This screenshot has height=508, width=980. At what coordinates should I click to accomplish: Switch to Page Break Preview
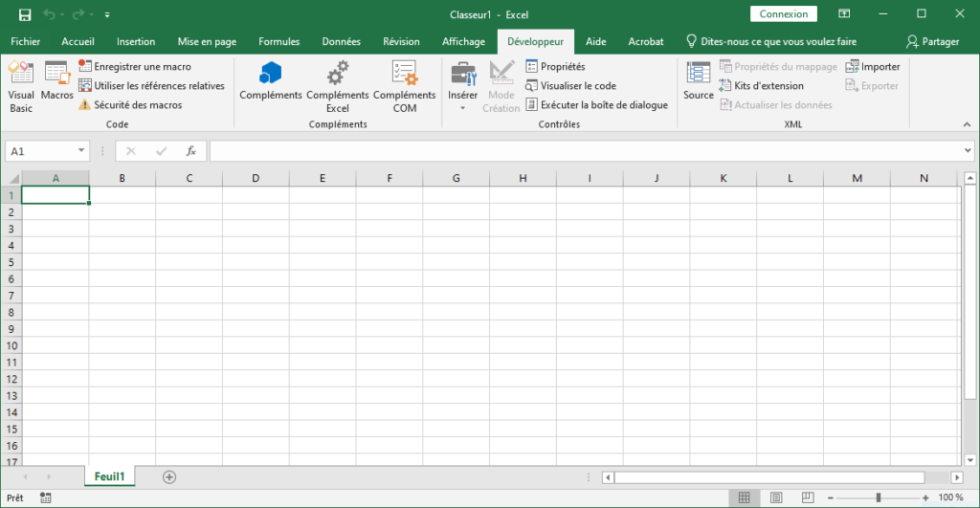(x=808, y=497)
